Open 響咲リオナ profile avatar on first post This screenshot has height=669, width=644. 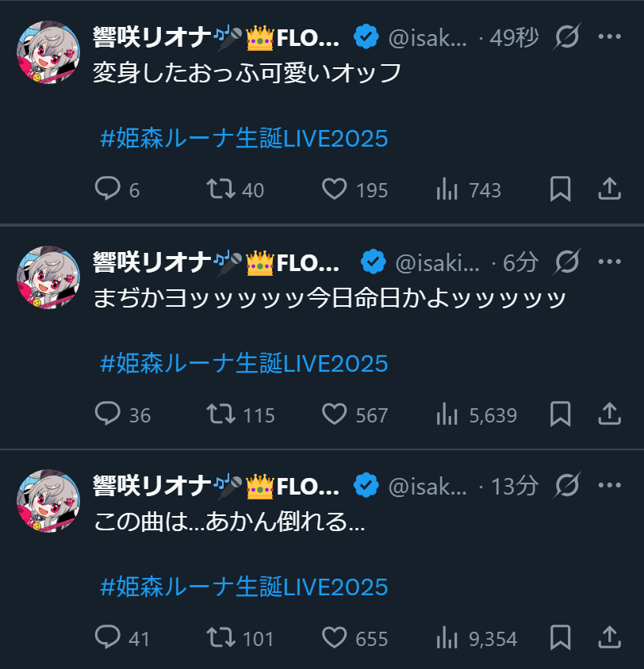click(48, 52)
